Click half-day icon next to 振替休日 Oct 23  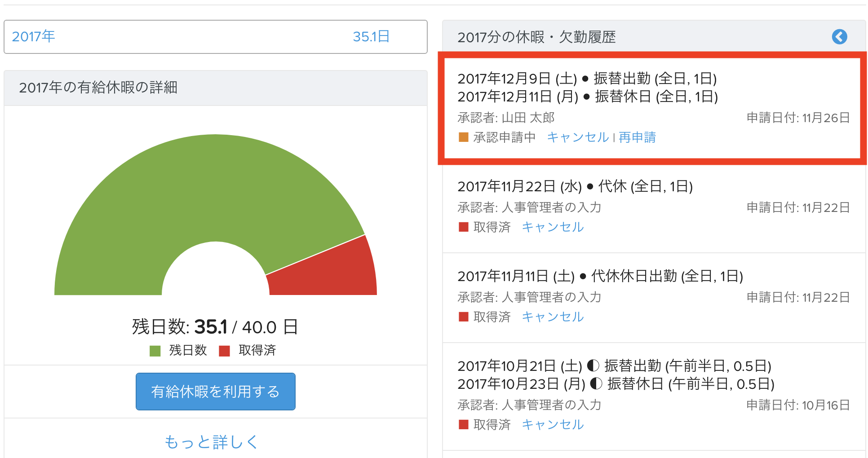[x=596, y=383]
